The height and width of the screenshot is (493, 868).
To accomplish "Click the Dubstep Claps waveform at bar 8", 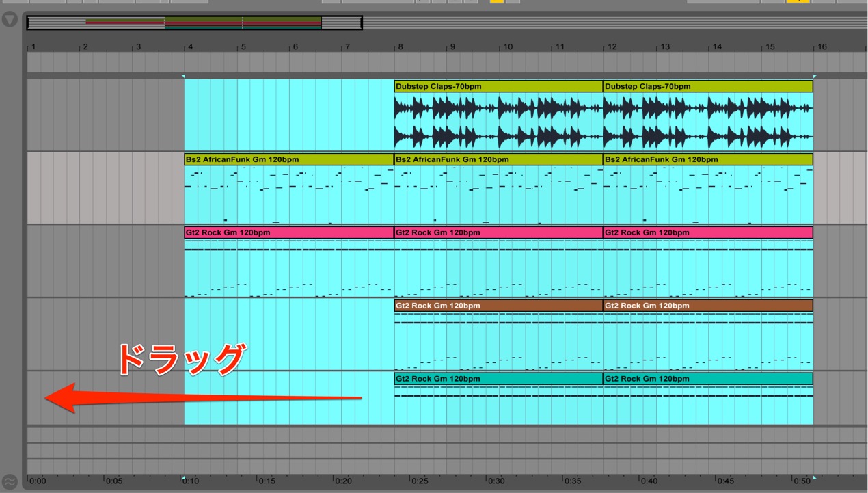I will [x=498, y=122].
